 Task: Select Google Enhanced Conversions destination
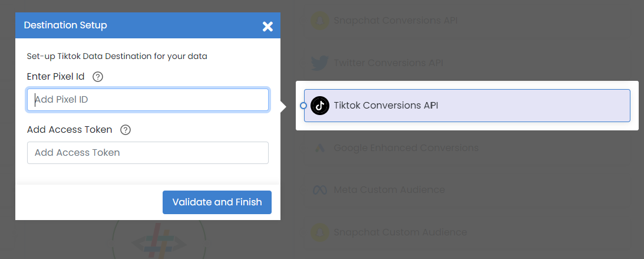point(467,147)
